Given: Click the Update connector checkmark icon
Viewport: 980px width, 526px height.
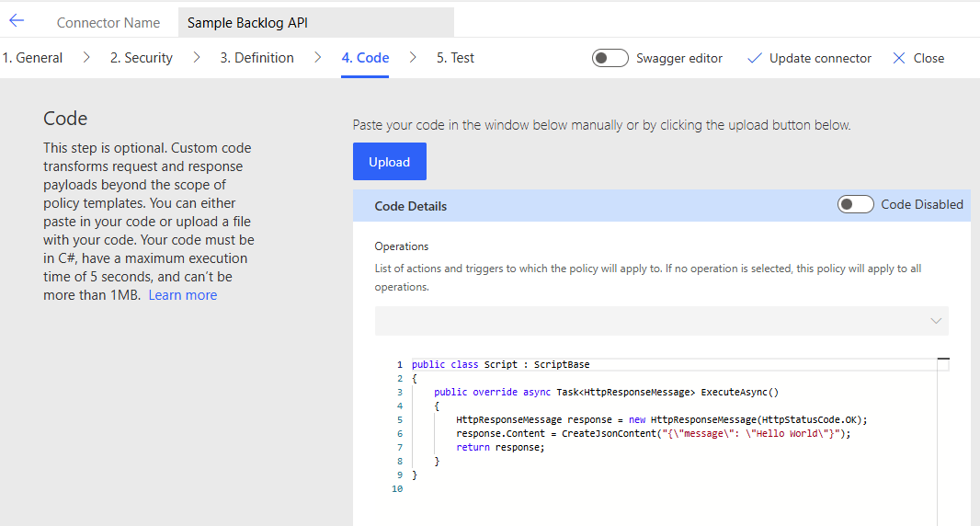Looking at the screenshot, I should pyautogui.click(x=755, y=58).
